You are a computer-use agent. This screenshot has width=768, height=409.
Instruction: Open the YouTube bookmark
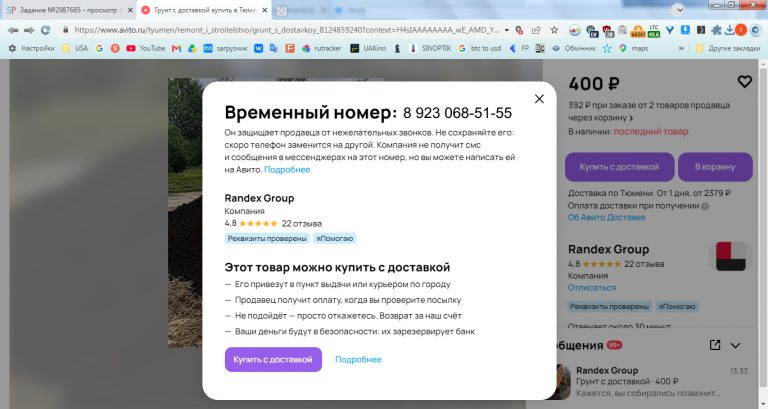click(146, 48)
